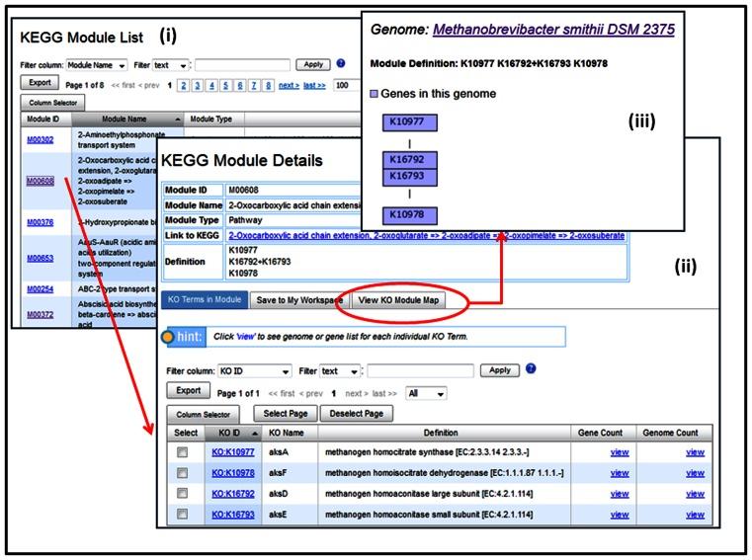
Task: Click Export button in Module List
Action: tap(40, 82)
